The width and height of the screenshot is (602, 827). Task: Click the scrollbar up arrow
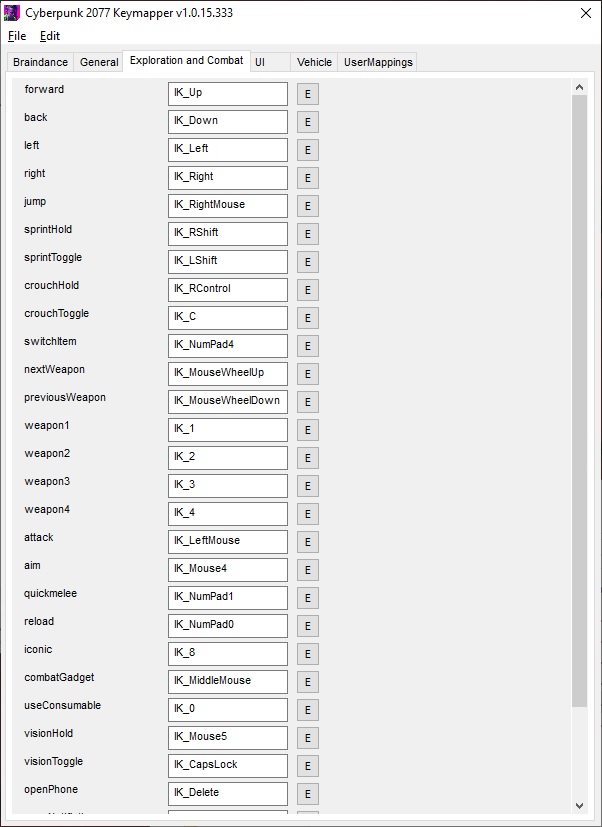[579, 89]
